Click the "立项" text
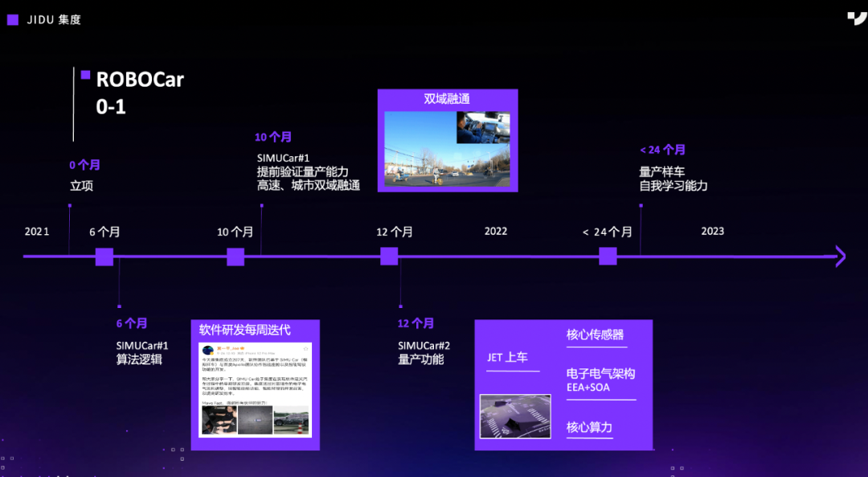This screenshot has width=868, height=477. (x=81, y=186)
